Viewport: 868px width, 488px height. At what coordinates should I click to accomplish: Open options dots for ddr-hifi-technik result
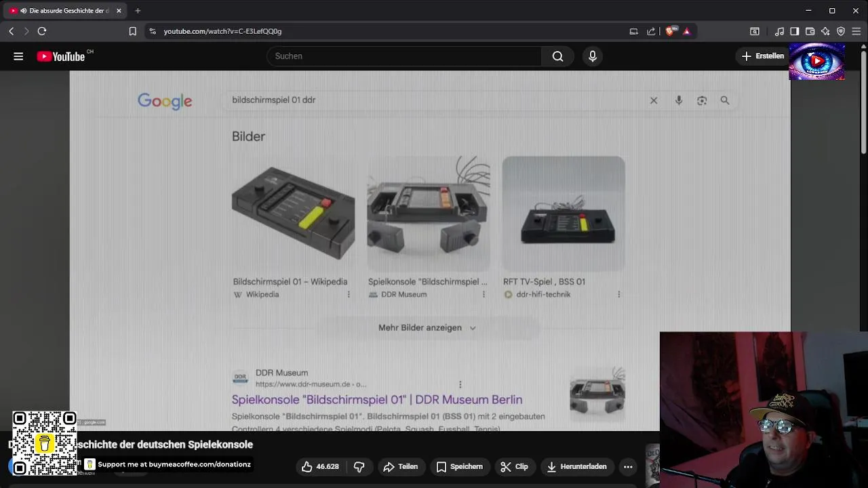pos(618,294)
